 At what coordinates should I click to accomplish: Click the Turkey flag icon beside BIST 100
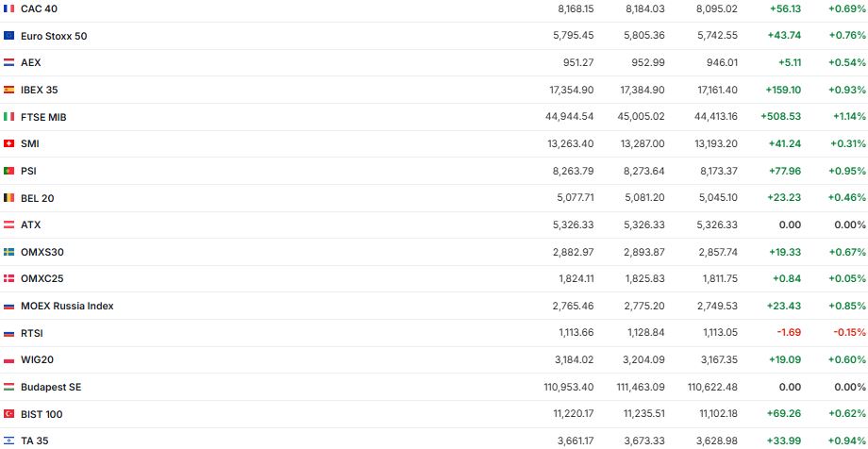[x=9, y=414]
